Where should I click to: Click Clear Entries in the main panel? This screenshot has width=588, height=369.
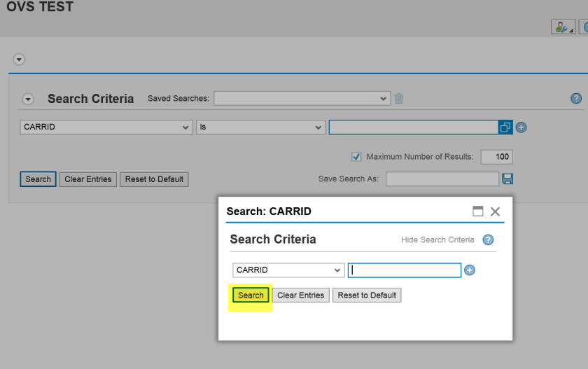tap(88, 179)
